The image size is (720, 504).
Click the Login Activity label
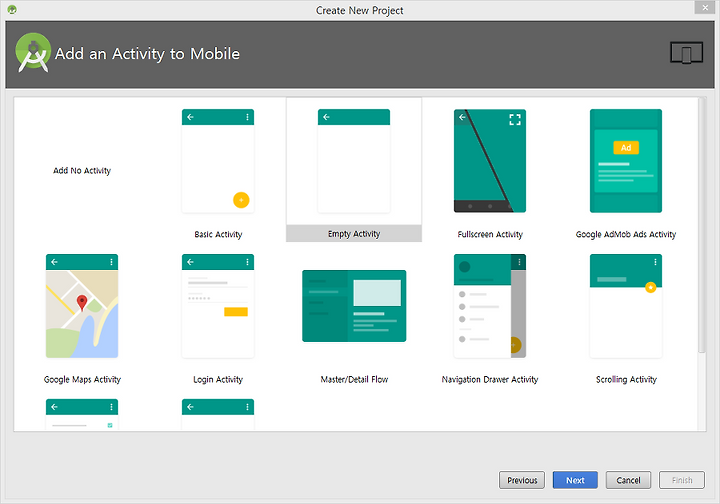pyautogui.click(x=218, y=380)
